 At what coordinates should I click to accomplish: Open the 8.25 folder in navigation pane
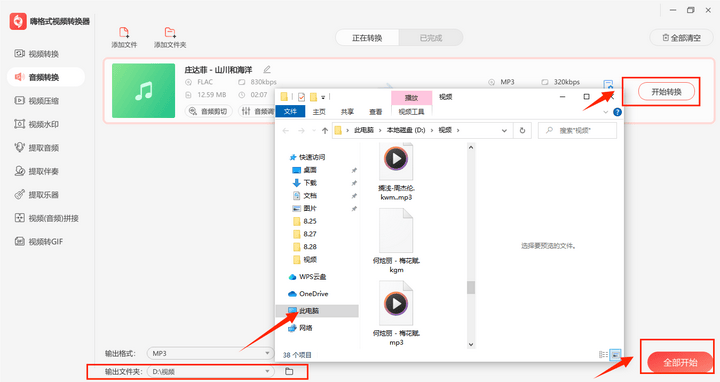pyautogui.click(x=305, y=221)
